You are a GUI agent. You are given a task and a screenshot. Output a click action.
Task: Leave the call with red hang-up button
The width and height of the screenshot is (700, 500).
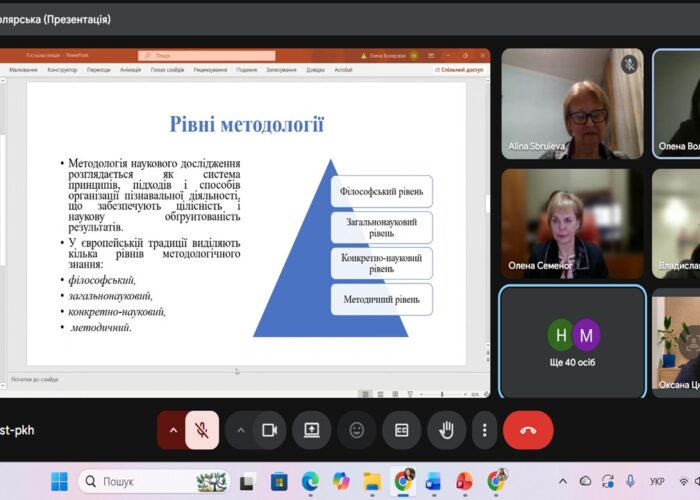tap(528, 430)
